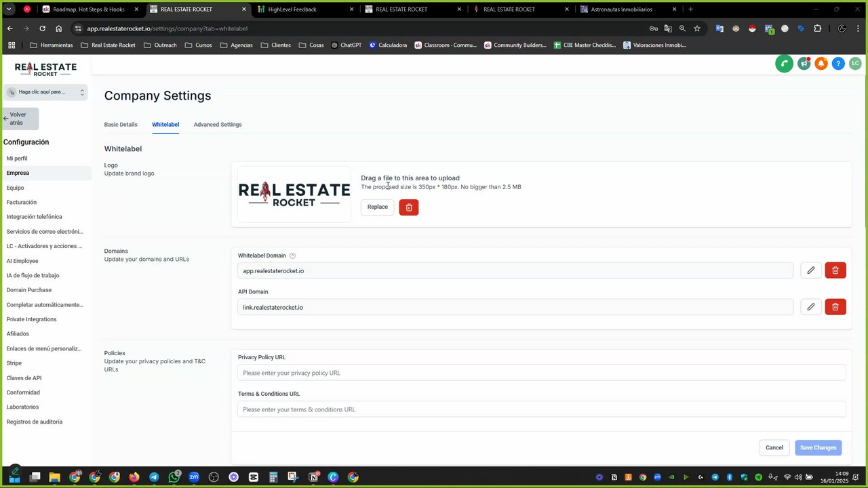
Task: Edit the Whitelabel Domain with the pencil icon
Action: tap(811, 270)
